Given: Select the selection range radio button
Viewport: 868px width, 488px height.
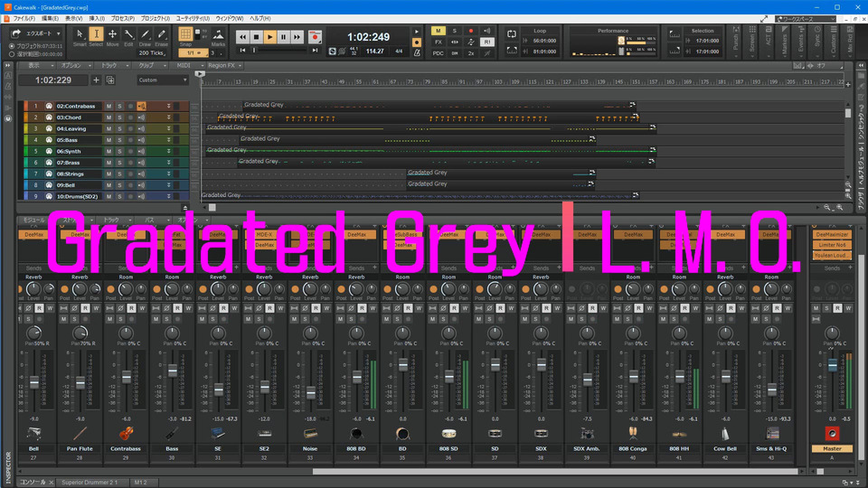Looking at the screenshot, I should pos(12,54).
